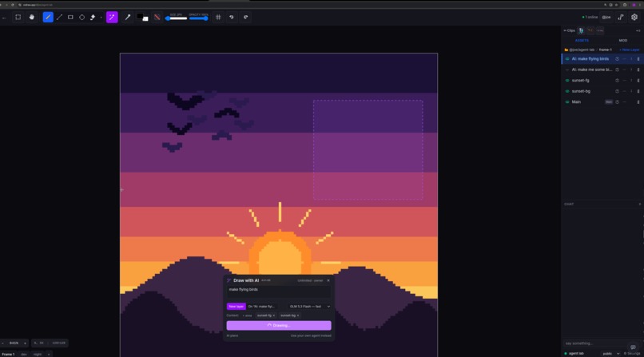644x357 pixels.
Task: Select the sunset-bg layer row
Action: (602, 91)
